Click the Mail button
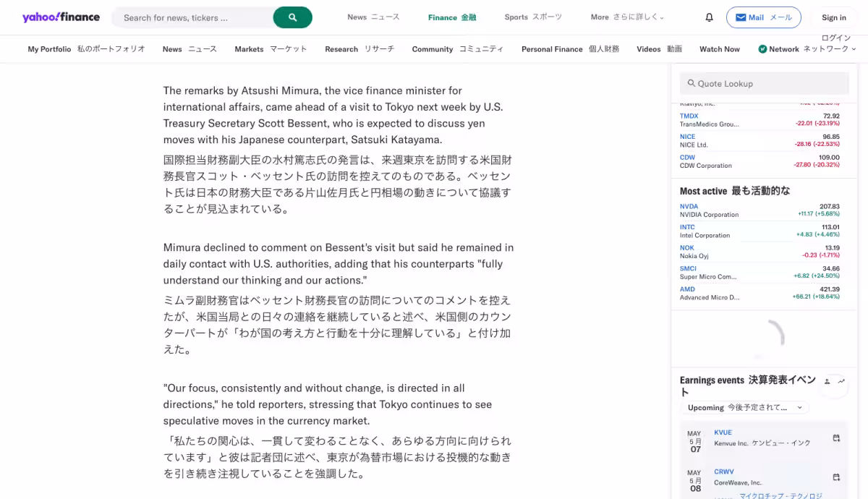This screenshot has height=499, width=868. click(x=764, y=17)
